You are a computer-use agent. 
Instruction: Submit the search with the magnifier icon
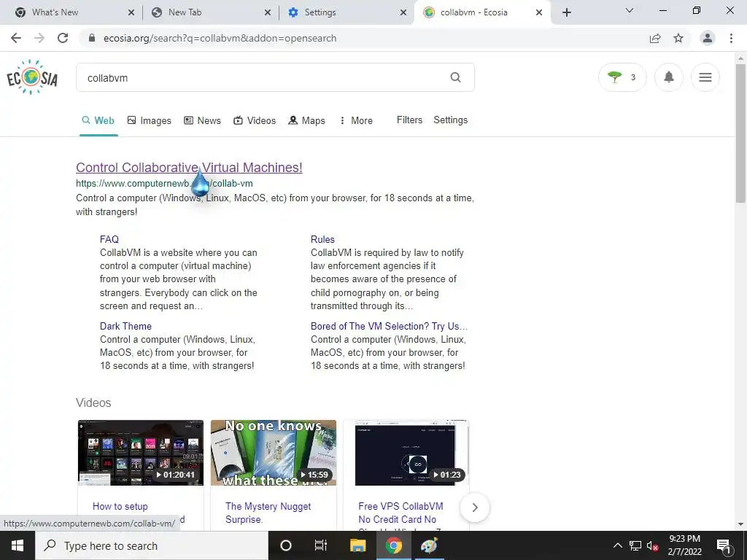pyautogui.click(x=456, y=77)
